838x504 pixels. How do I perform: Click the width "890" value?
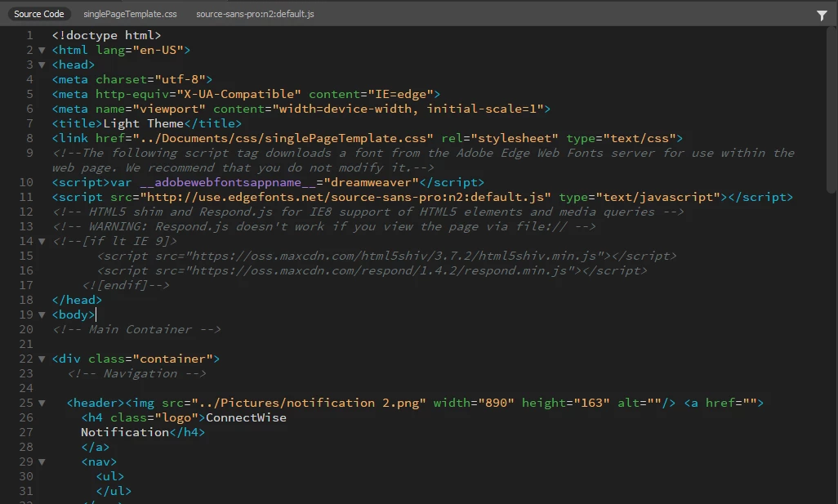coord(496,403)
